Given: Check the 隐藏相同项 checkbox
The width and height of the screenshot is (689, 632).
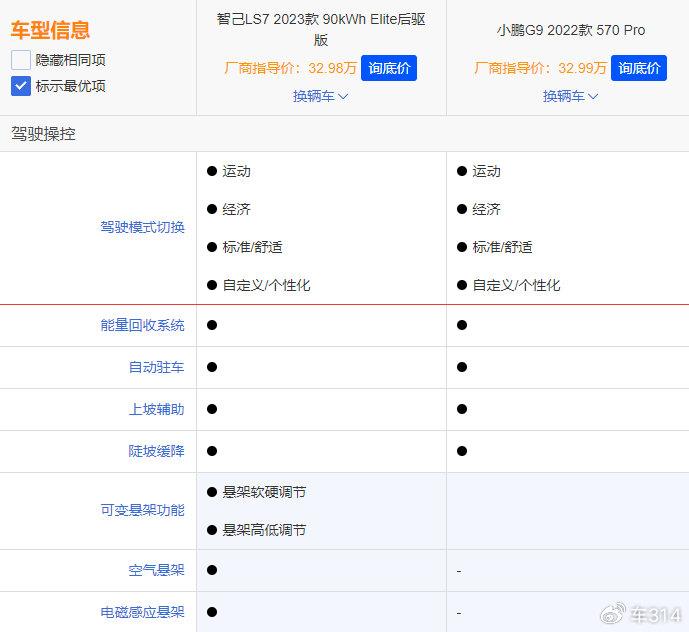Looking at the screenshot, I should pyautogui.click(x=21, y=60).
